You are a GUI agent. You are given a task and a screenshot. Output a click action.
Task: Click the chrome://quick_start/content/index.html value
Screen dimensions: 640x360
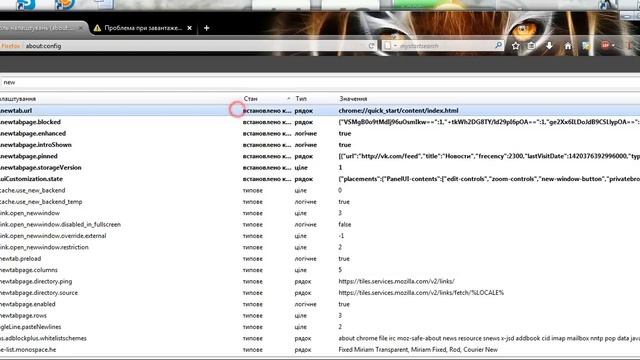point(398,111)
